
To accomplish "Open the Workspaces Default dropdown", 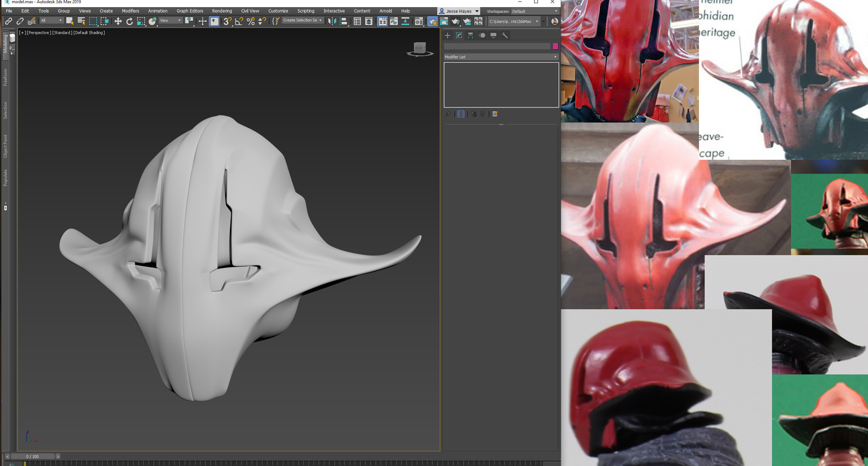I will pos(534,11).
